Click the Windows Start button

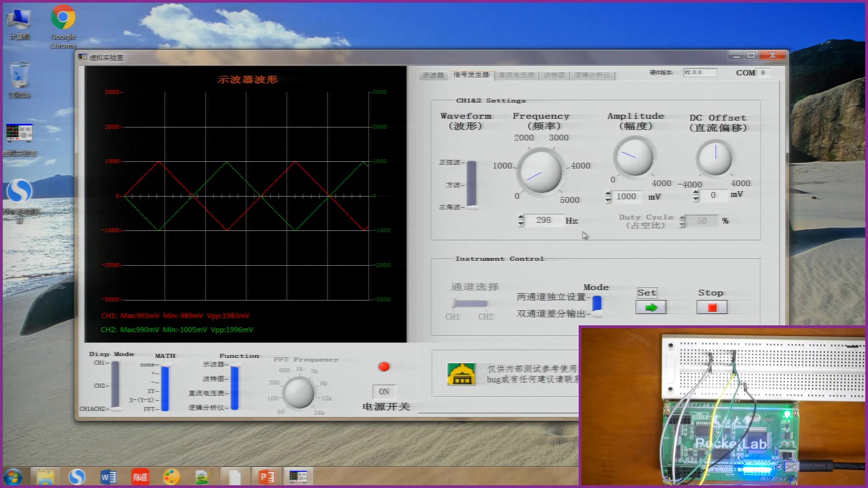(12, 477)
